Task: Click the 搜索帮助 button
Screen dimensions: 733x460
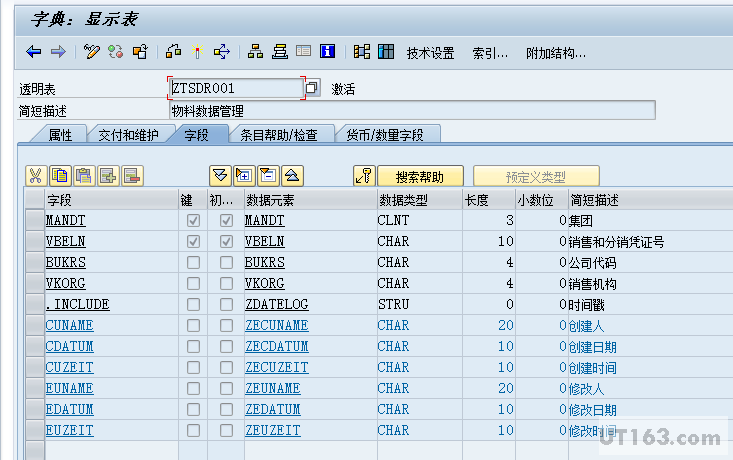Action: 427,177
